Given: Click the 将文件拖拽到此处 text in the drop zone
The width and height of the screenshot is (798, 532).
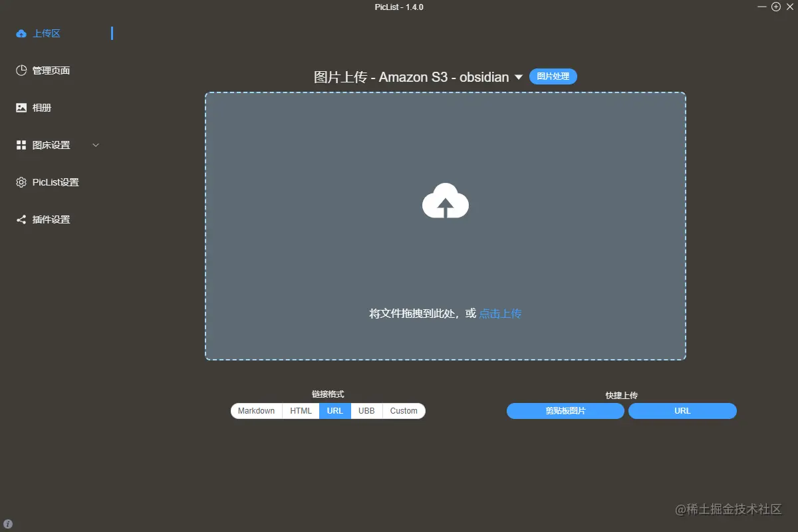Looking at the screenshot, I should click(x=412, y=313).
